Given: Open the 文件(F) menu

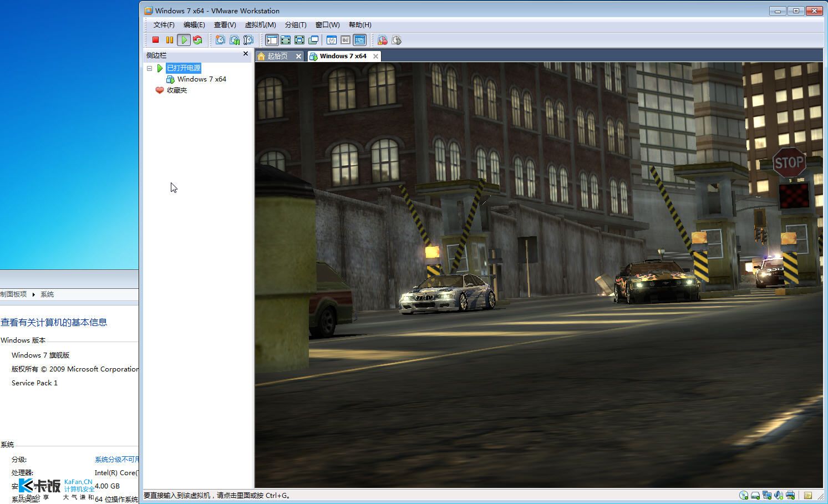Looking at the screenshot, I should pos(164,25).
